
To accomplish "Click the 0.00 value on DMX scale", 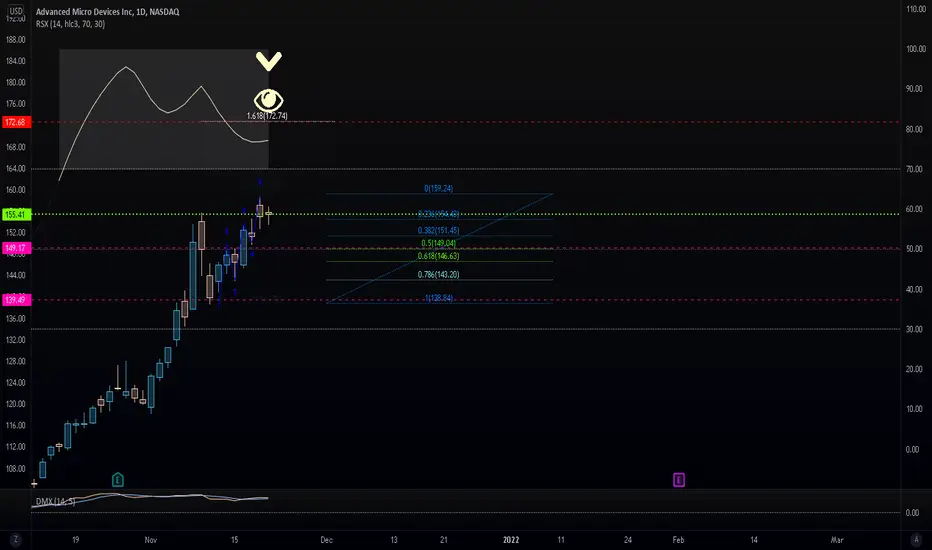I will (912, 513).
